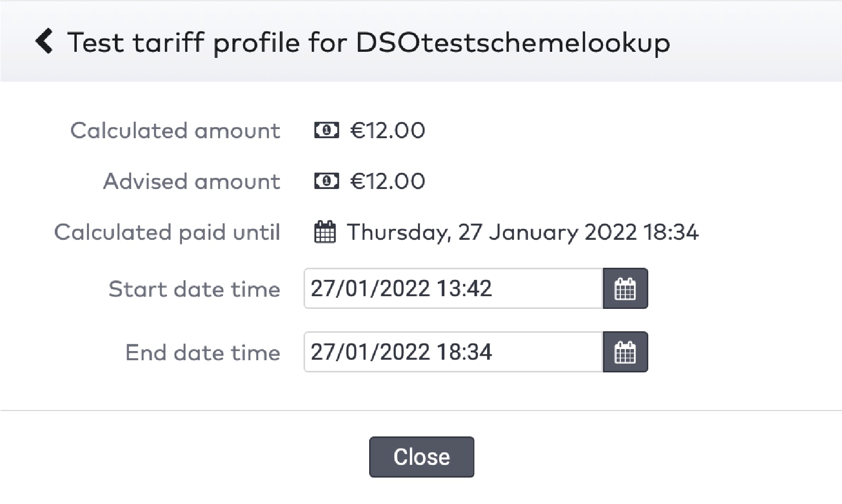This screenshot has width=842, height=504.
Task: Click the Advised amount €12.00 value
Action: tap(387, 181)
